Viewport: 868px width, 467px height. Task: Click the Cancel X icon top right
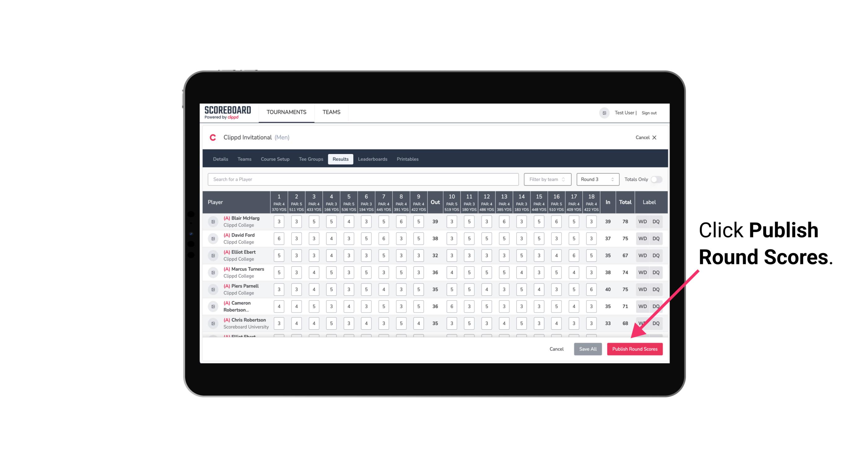654,137
